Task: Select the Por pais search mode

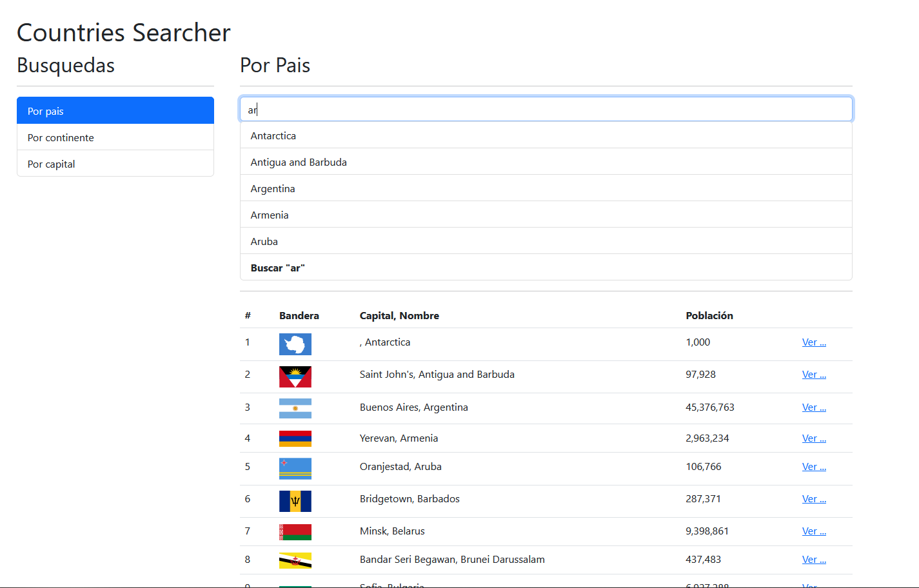Action: click(115, 111)
